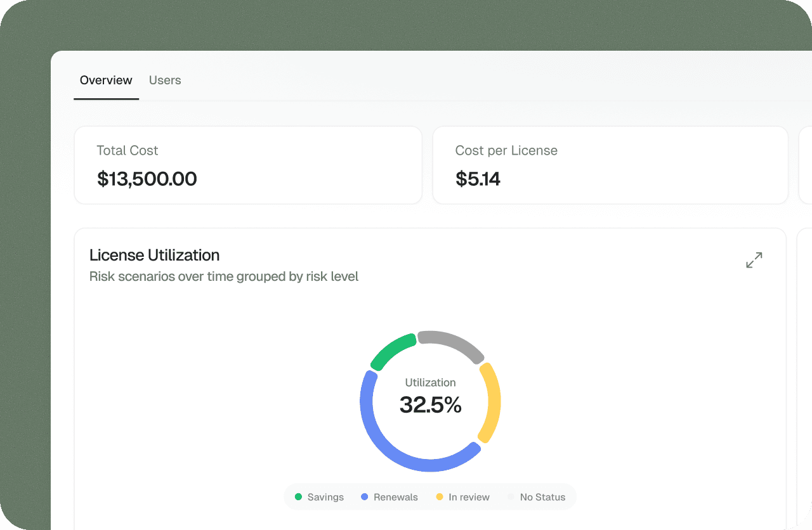Click the Cost per License label

click(x=506, y=150)
